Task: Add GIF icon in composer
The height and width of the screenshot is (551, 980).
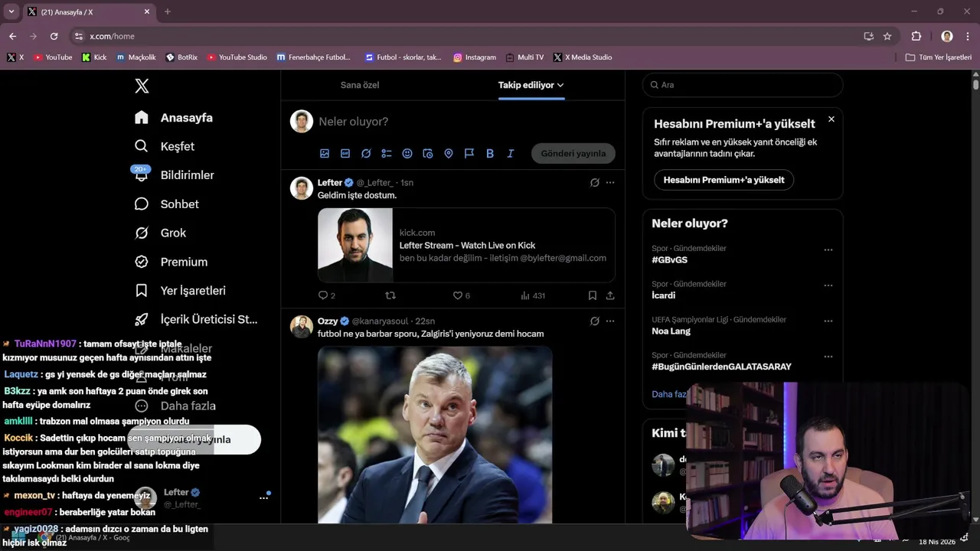Action: [x=345, y=154]
